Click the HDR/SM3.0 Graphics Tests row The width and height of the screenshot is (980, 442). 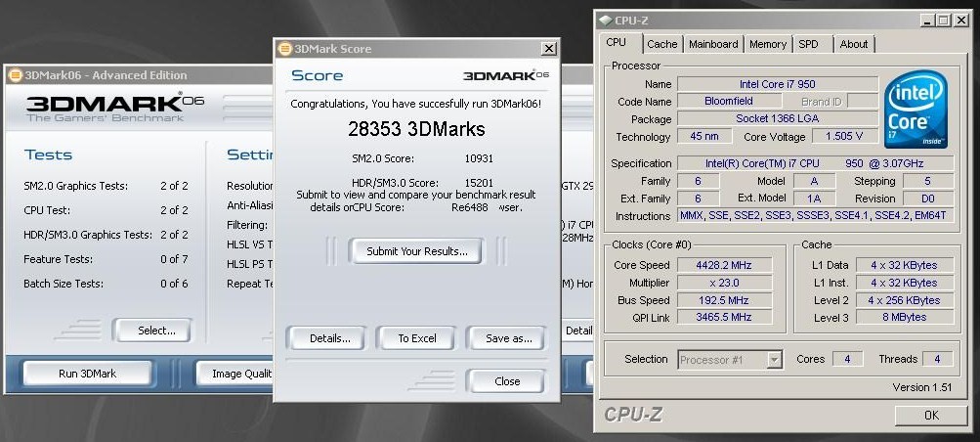tap(106, 235)
